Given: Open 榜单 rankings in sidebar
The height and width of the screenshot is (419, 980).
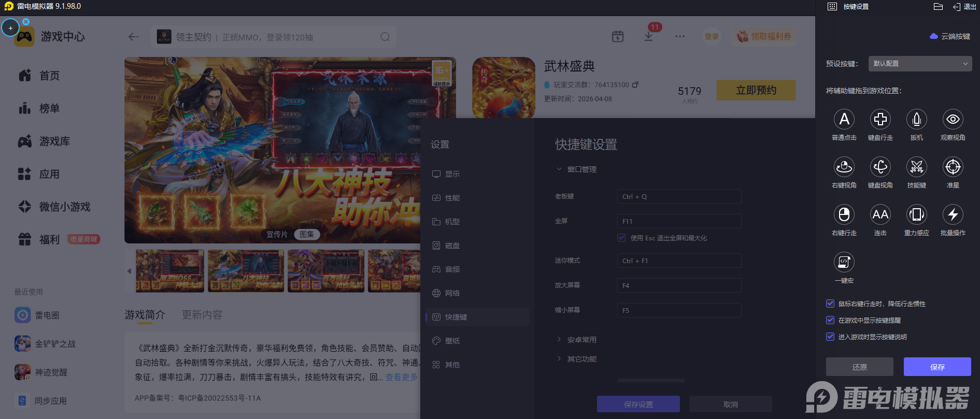Looking at the screenshot, I should click(x=39, y=108).
